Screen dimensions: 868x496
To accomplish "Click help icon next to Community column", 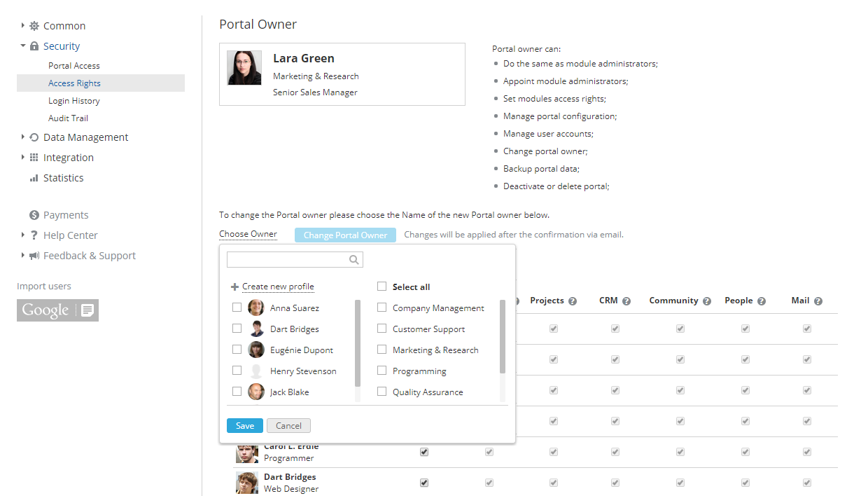I will click(x=706, y=301).
